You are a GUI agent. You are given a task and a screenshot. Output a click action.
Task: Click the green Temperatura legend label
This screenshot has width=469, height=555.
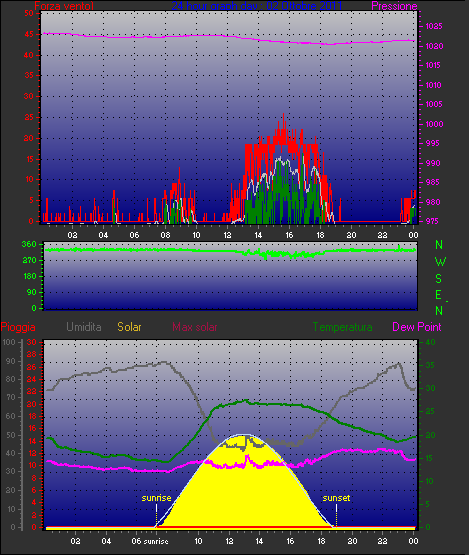click(342, 327)
